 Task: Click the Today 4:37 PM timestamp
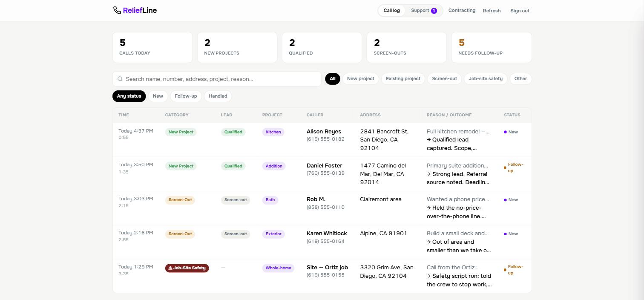(135, 131)
